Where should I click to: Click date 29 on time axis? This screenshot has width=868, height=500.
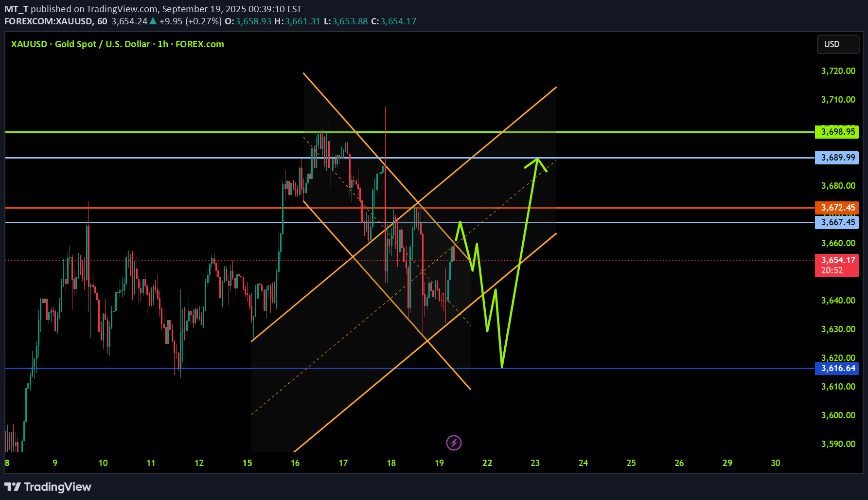tap(727, 463)
